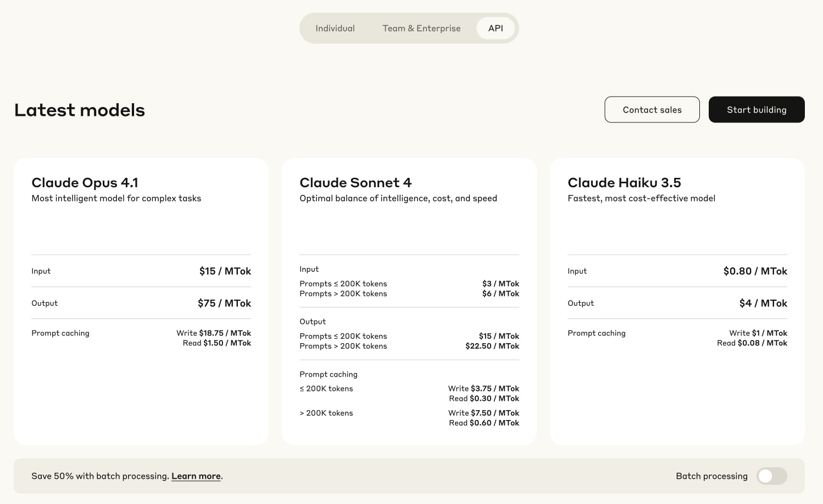The image size is (823, 504).
Task: Click the Claude Haiku 3.5 title
Action: click(624, 182)
